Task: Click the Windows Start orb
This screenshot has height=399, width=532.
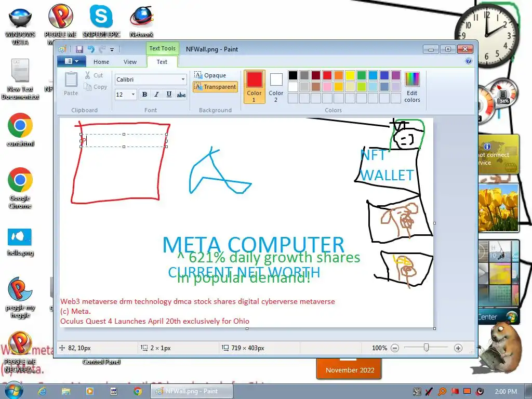Action: 14,391
